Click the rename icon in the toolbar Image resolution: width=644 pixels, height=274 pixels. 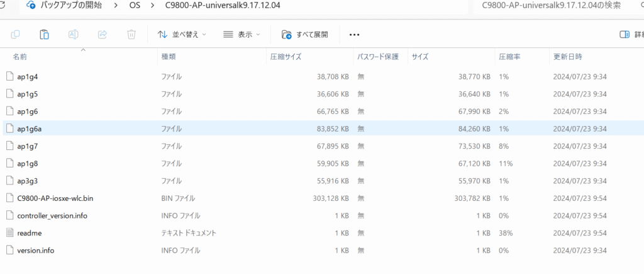[x=74, y=35]
